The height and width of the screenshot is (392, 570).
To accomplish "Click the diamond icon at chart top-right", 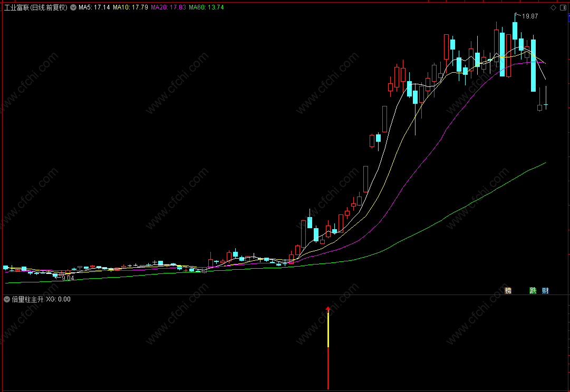I will pos(553,7).
